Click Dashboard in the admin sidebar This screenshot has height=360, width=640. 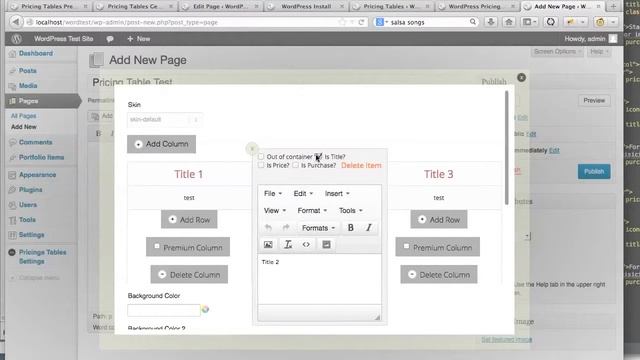(x=36, y=53)
